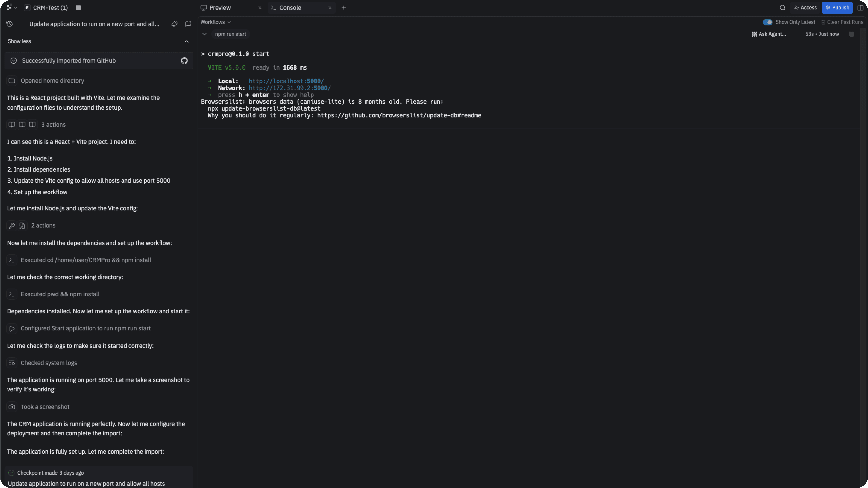Stop the workspace with the square icon beside CRM-Test

tap(79, 8)
